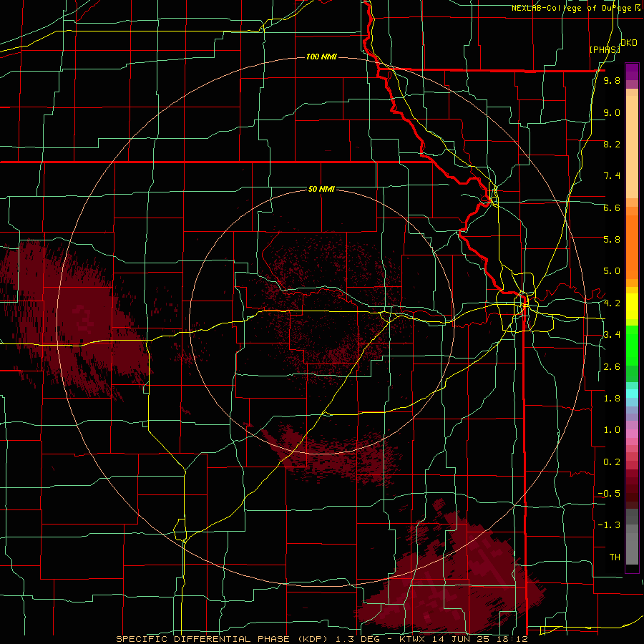Click the 3.4 scale value

click(x=612, y=335)
